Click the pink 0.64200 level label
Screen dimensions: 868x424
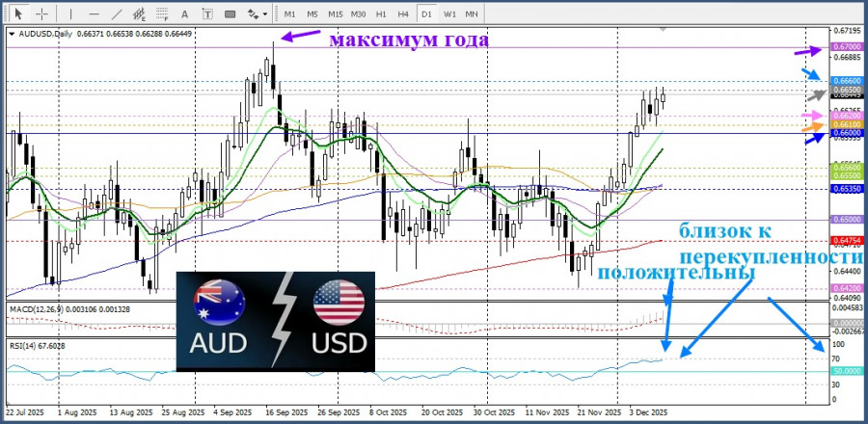coord(847,288)
